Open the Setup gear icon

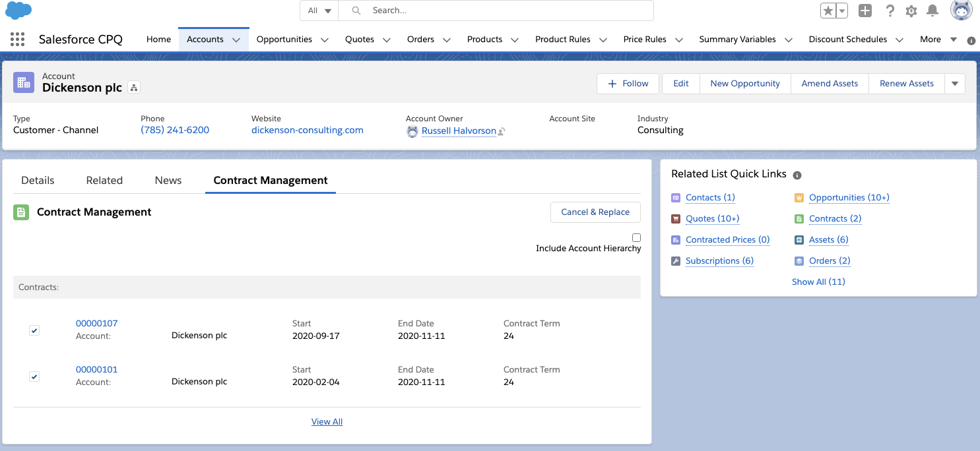[911, 11]
